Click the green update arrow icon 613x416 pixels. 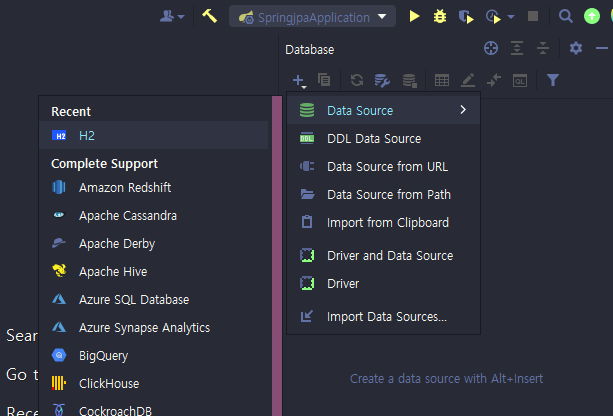pyautogui.click(x=591, y=16)
